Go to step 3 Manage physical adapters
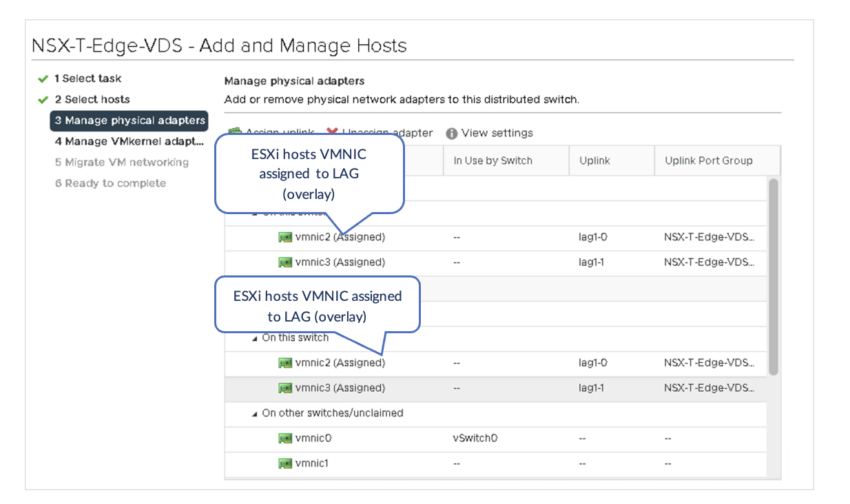The image size is (850, 504). tap(129, 120)
